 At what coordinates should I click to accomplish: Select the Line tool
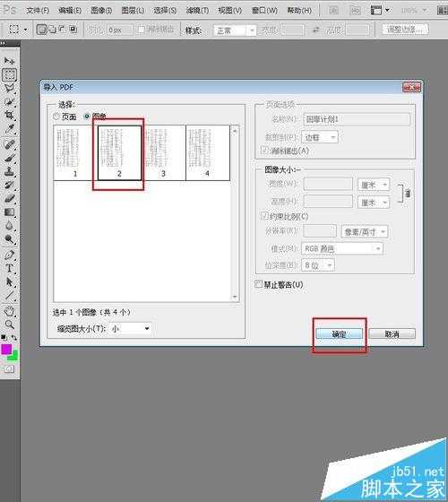coord(9,295)
